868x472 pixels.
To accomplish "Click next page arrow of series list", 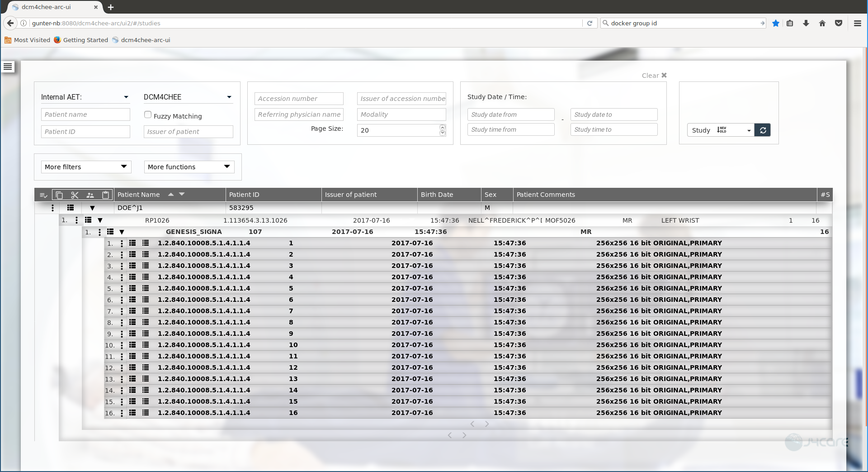I will click(464, 435).
